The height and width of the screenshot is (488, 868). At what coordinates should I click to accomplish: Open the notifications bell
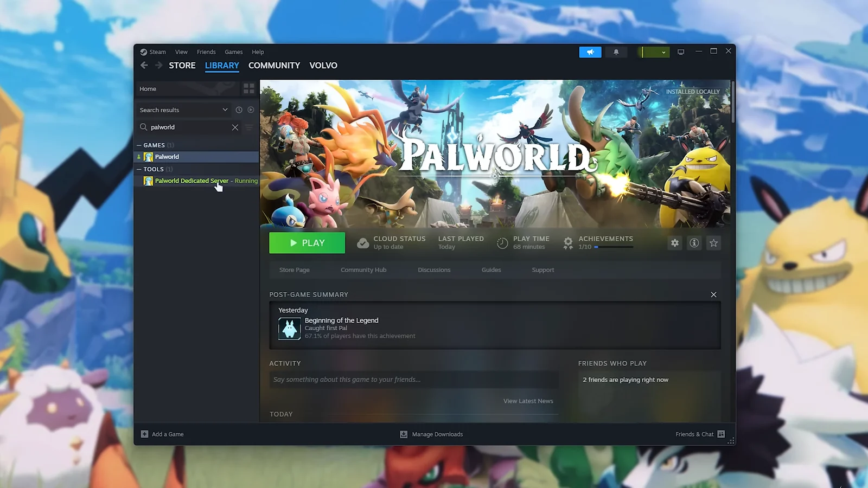(616, 52)
